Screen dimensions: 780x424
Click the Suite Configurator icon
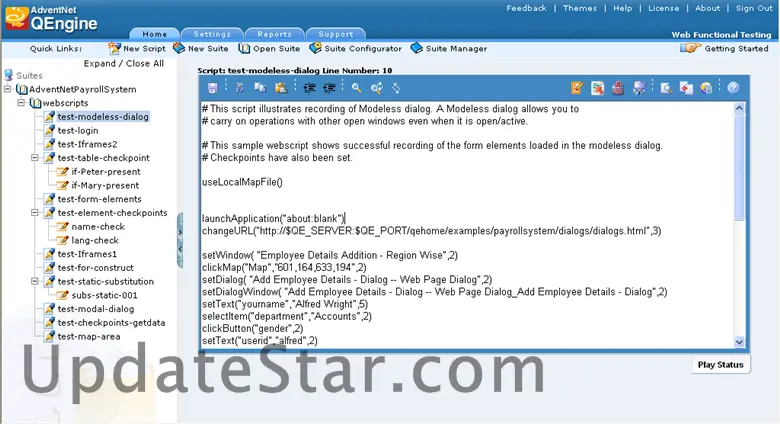315,48
